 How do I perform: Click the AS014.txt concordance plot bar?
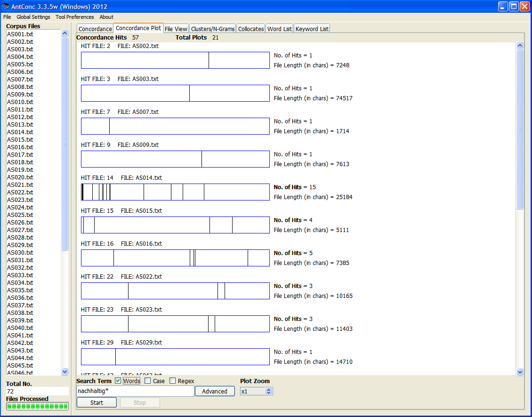tap(175, 192)
